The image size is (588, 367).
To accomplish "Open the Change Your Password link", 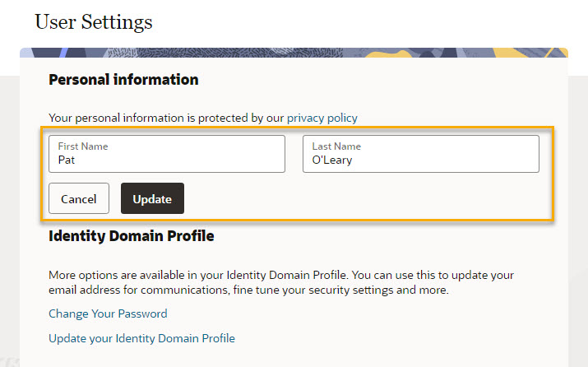I will [x=108, y=314].
